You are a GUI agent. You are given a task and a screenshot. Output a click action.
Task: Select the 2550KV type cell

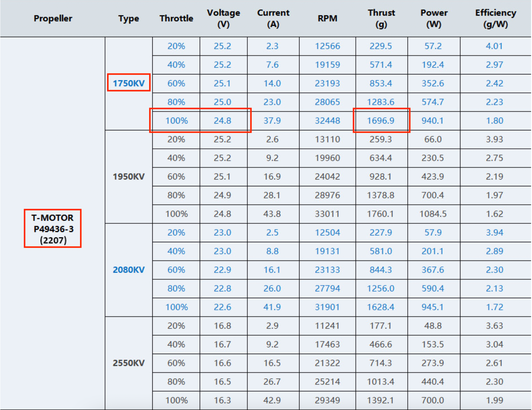[129, 363]
